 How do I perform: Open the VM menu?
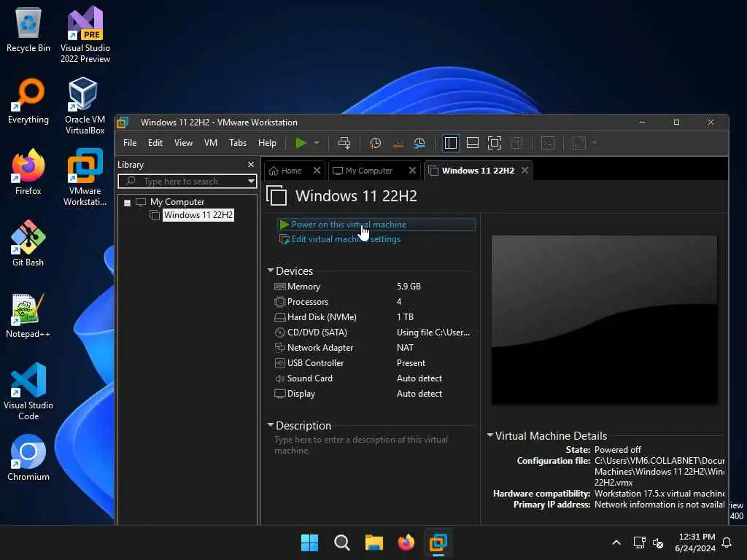(211, 143)
